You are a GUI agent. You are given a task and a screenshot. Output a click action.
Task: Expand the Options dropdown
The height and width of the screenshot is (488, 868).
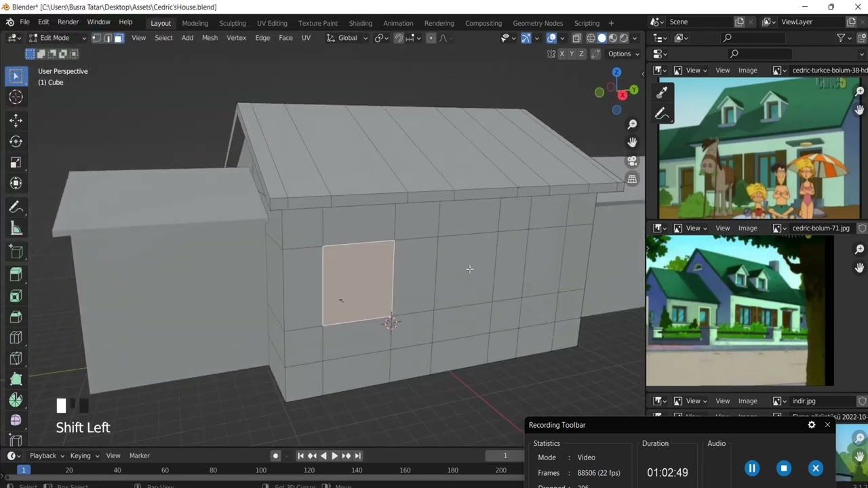tap(623, 54)
